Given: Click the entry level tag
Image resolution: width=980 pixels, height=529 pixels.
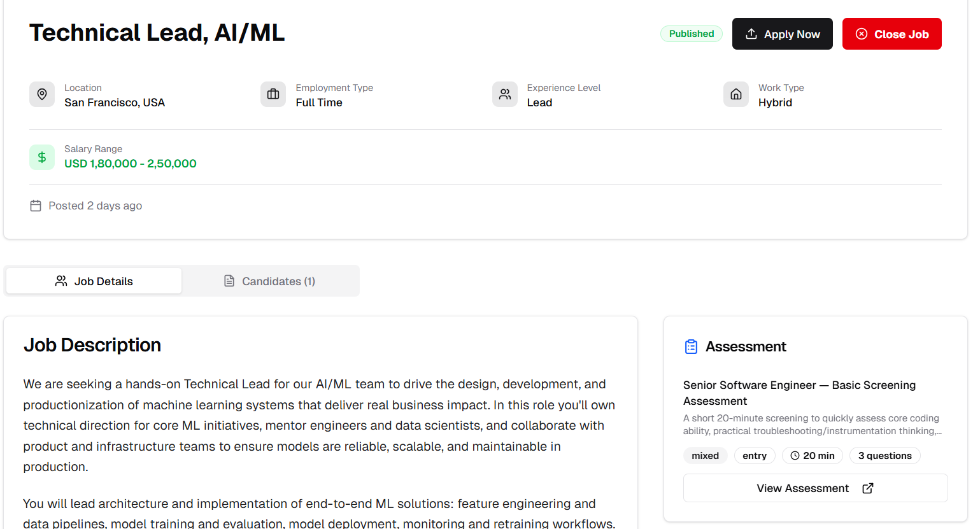Looking at the screenshot, I should click(755, 455).
